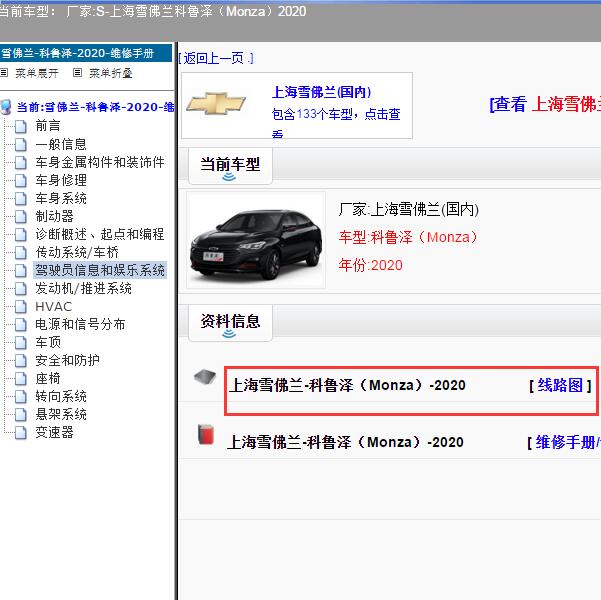Open the HVAC section
This screenshot has width=601, height=600.
point(54,306)
